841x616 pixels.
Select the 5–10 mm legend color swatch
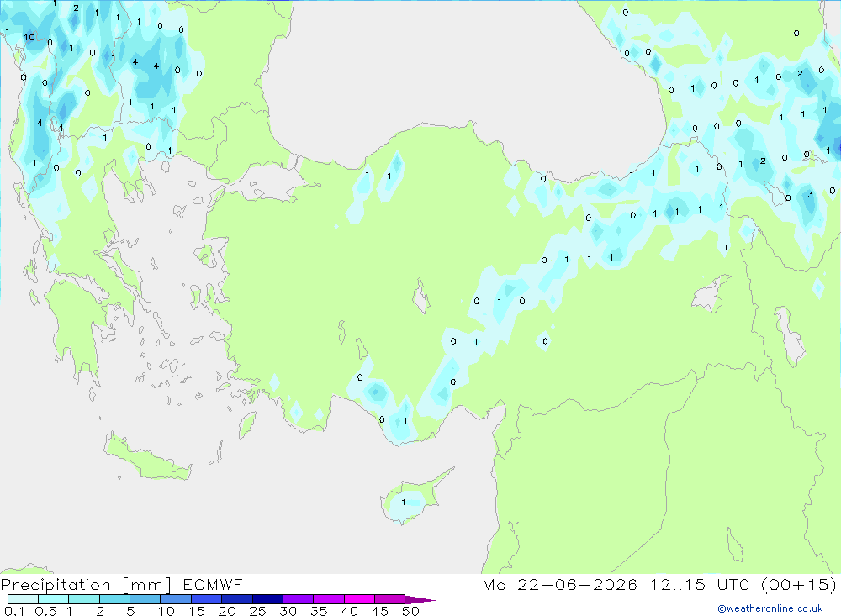(145, 599)
